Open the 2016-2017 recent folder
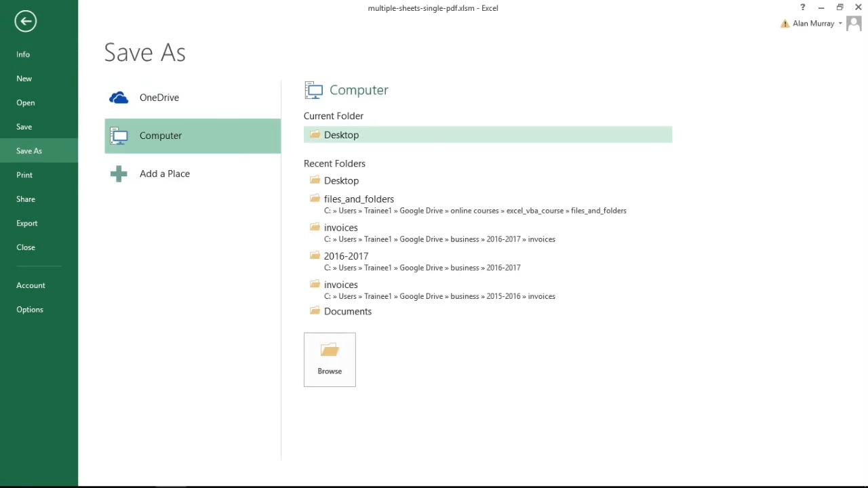This screenshot has width=868, height=488. click(488, 261)
